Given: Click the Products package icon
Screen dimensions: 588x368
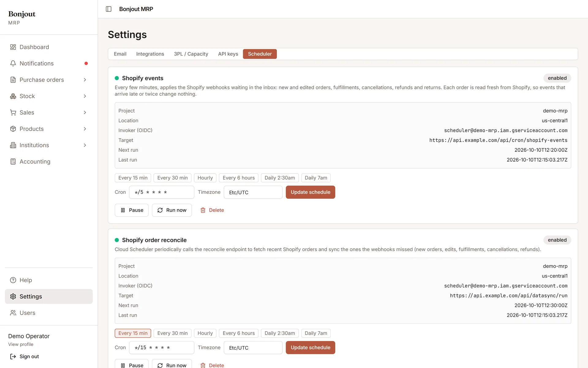Looking at the screenshot, I should tap(13, 129).
